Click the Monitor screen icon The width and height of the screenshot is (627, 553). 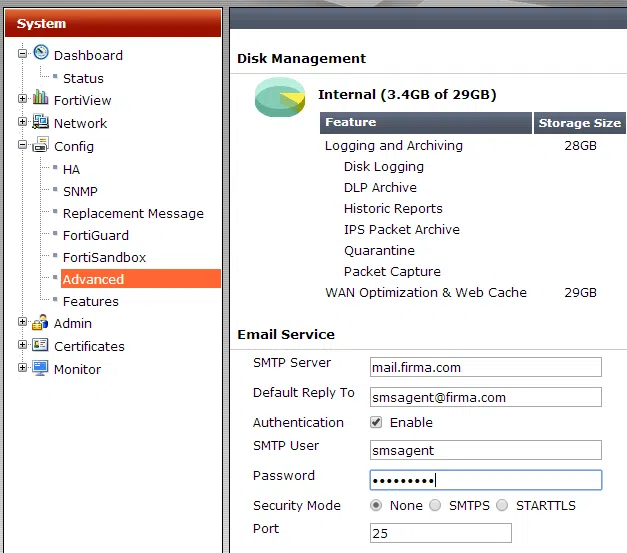point(41,368)
